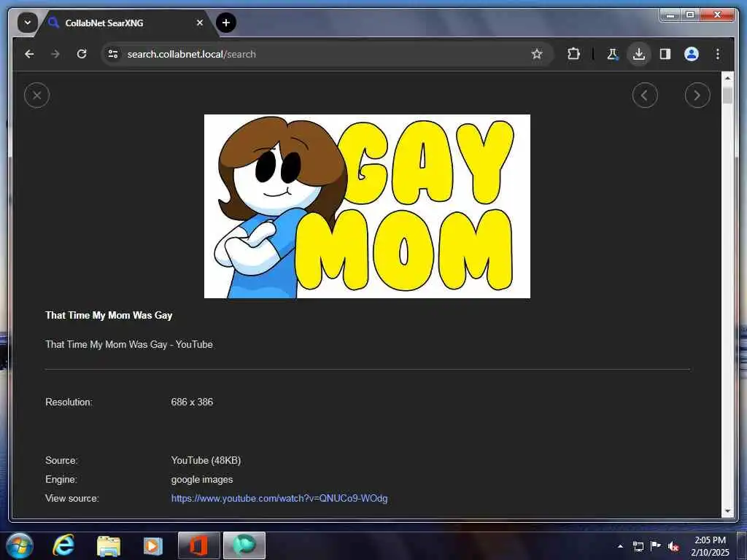Bookmark this page with the star
Viewport: 747px width, 560px height.
pyautogui.click(x=536, y=54)
